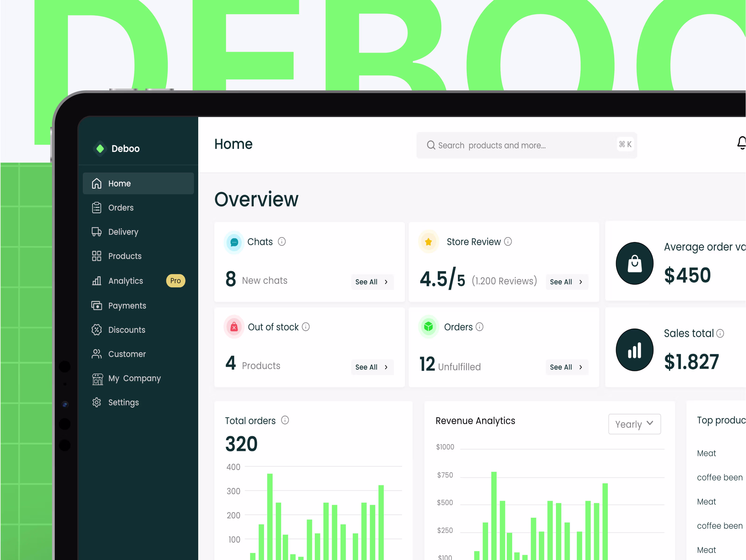Click the Sales total bar chart icon
This screenshot has height=560, width=746.
coord(634,350)
